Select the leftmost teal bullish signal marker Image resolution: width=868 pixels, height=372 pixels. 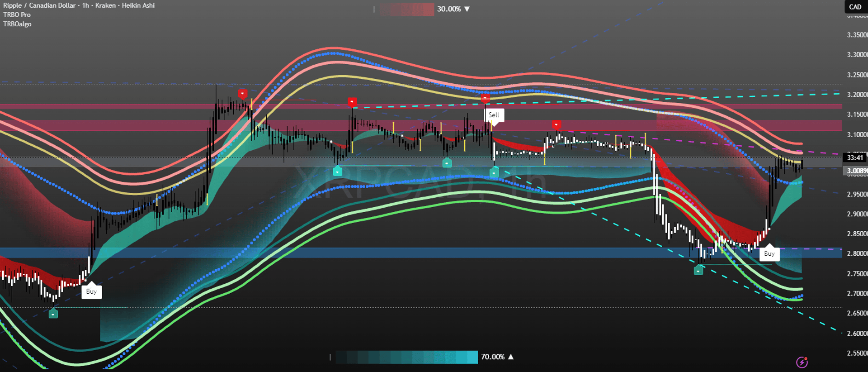53,313
